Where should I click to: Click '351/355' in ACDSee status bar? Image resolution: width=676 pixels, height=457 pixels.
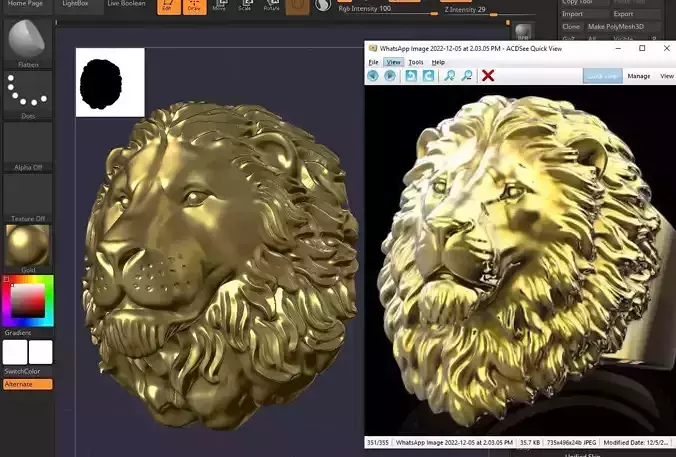tap(377, 442)
